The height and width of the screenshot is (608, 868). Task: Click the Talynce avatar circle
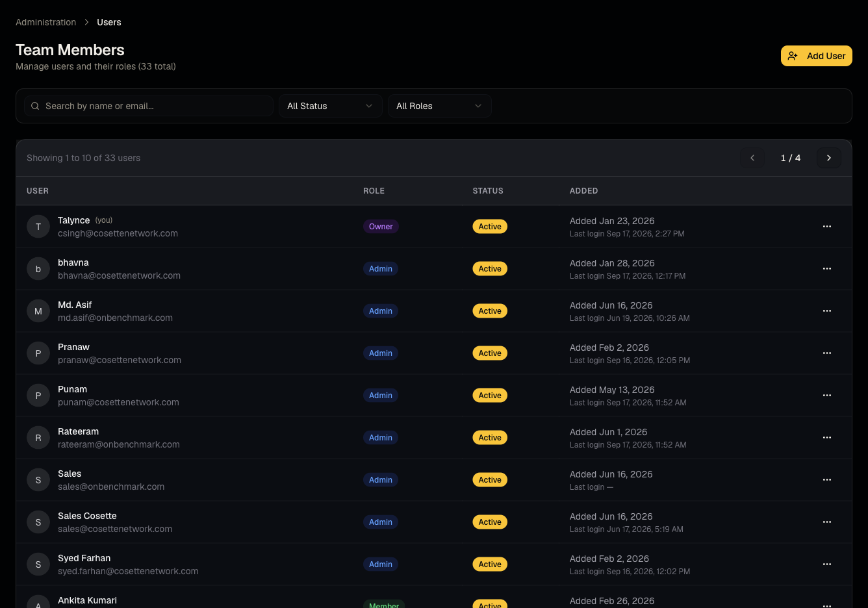click(x=38, y=227)
